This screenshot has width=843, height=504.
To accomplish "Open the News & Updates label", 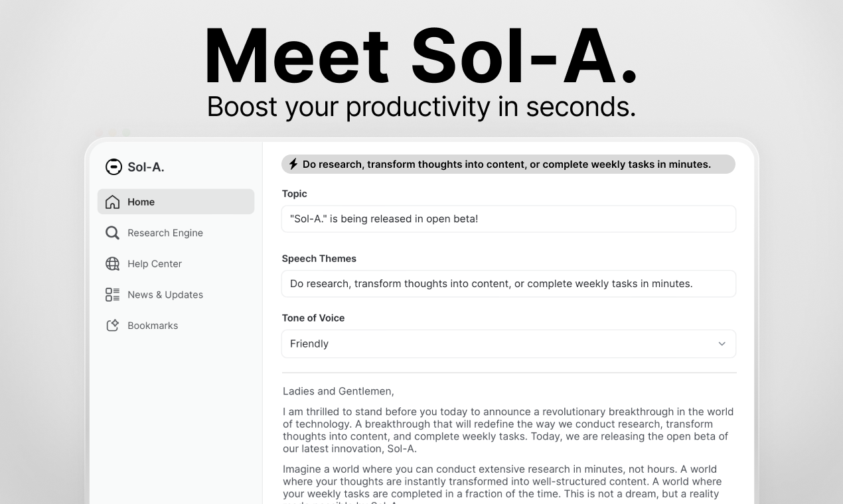I will pyautogui.click(x=165, y=294).
